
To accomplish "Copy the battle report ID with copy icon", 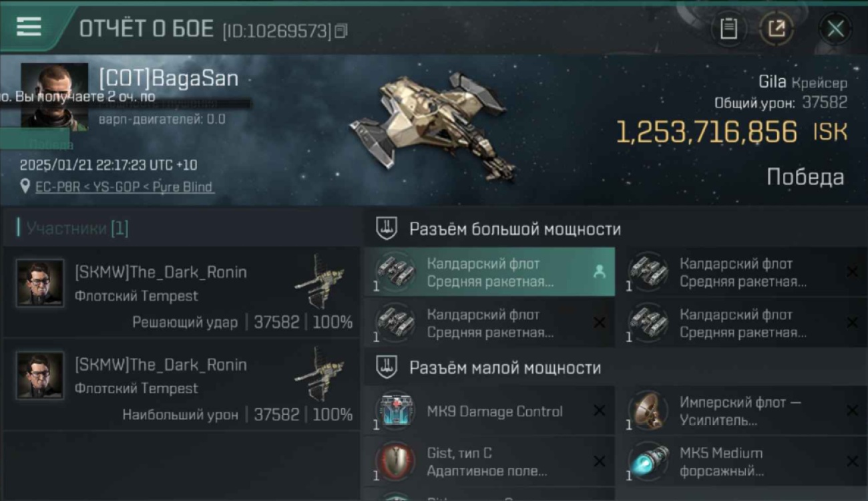I will [x=341, y=31].
